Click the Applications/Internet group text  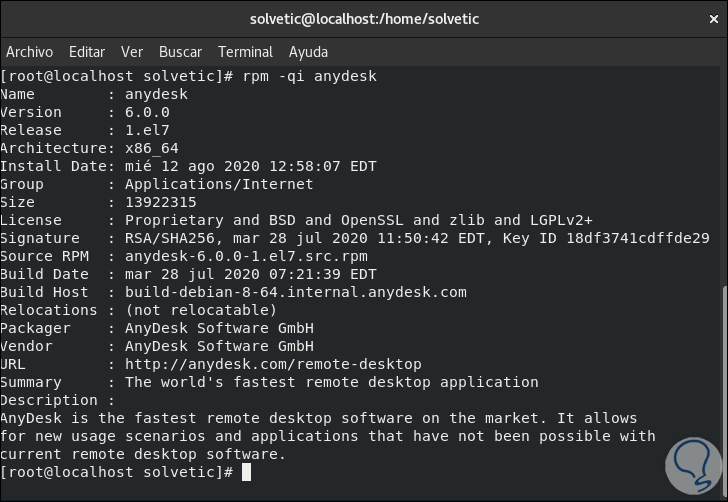(219, 184)
